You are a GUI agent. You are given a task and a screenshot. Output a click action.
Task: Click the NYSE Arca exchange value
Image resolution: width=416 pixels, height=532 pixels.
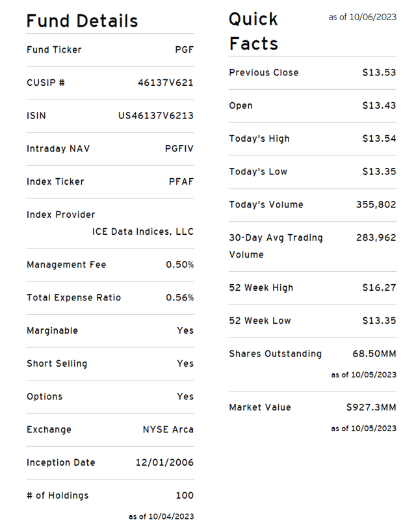168,430
